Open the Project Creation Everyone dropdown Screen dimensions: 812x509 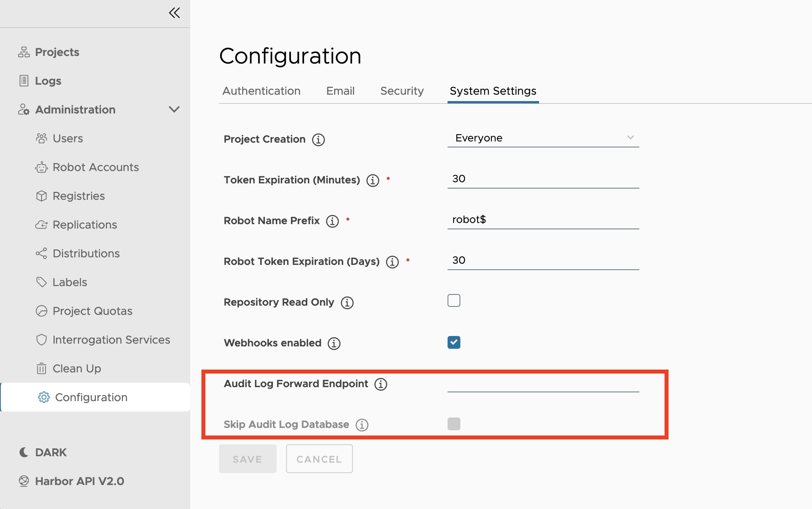(543, 138)
